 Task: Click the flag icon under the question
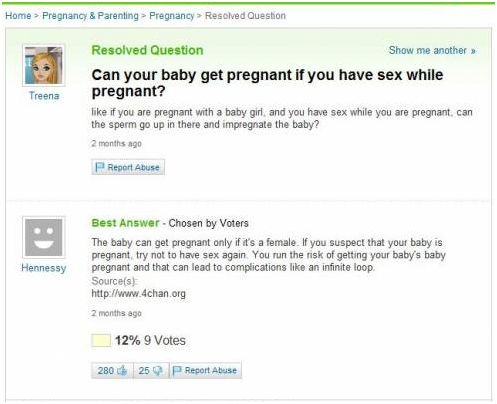[x=100, y=167]
